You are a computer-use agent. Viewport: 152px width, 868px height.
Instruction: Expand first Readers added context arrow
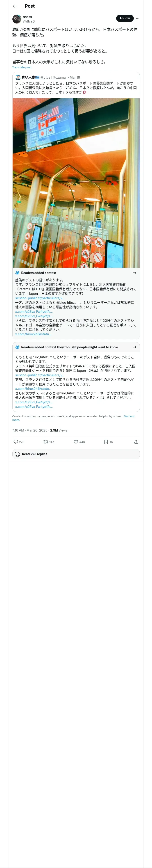point(134,273)
